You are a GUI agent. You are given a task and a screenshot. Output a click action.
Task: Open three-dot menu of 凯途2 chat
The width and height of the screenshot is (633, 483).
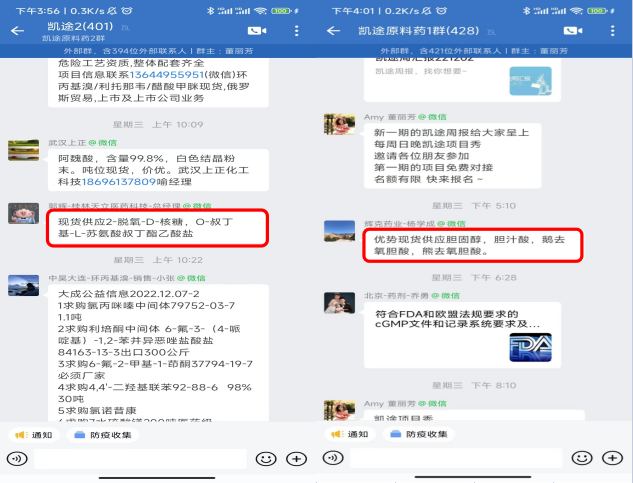[x=296, y=31]
